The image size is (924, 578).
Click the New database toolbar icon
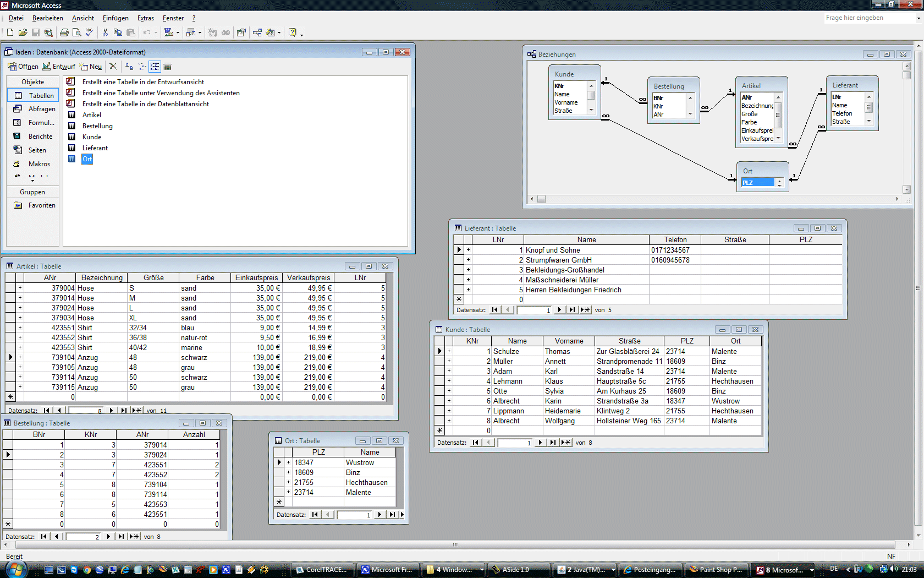coord(10,32)
